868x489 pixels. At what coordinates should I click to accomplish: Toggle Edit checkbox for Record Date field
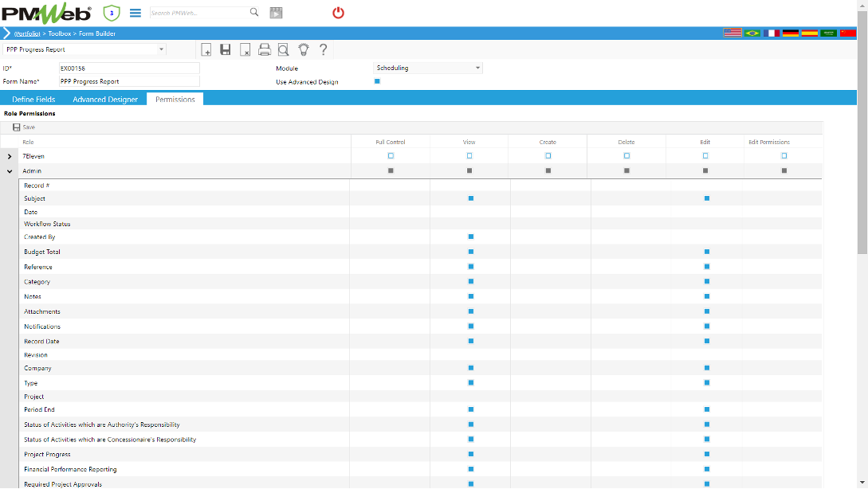point(707,342)
